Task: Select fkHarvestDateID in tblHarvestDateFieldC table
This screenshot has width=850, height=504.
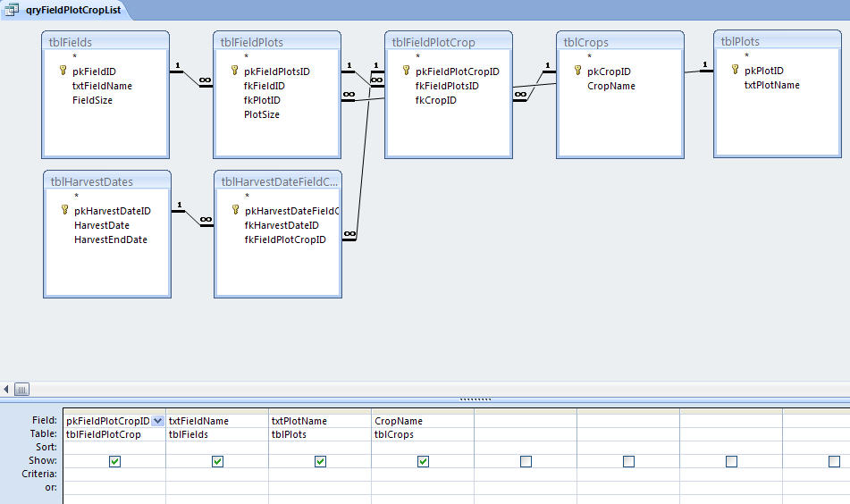Action: (282, 225)
